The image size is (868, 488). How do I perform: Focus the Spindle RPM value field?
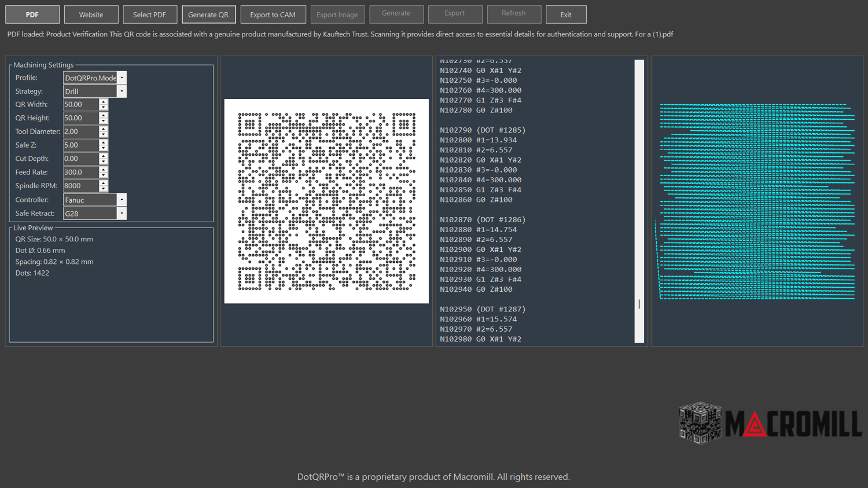click(81, 186)
